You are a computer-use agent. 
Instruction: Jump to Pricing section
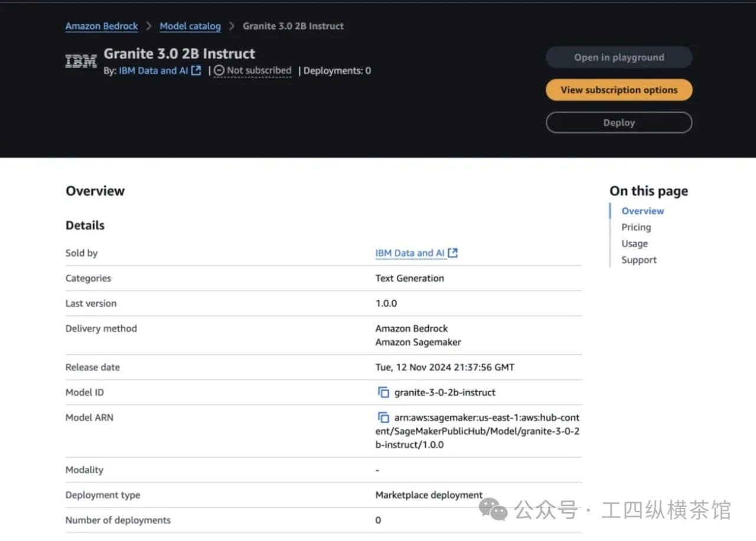click(x=636, y=227)
